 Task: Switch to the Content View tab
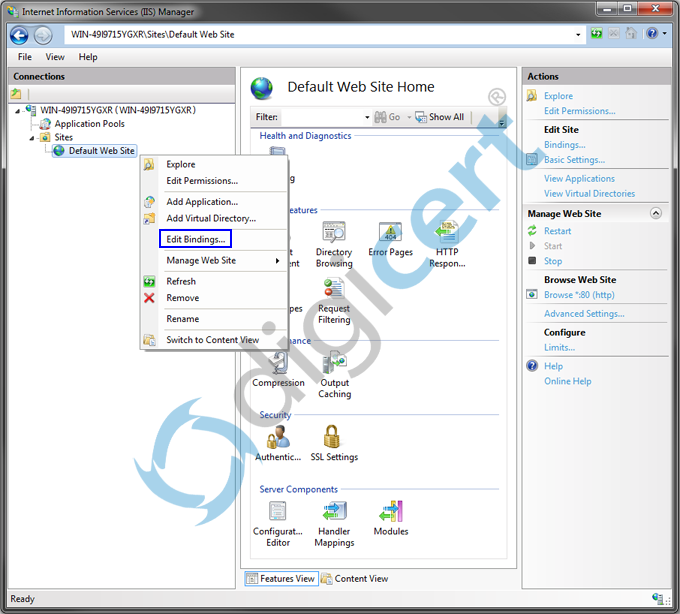tap(355, 578)
